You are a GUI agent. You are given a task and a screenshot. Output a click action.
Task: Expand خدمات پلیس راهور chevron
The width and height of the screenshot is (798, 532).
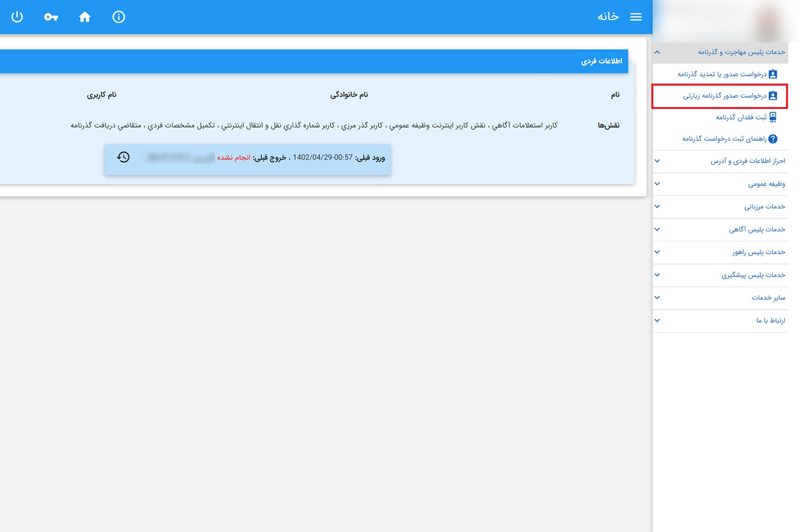coord(657,252)
